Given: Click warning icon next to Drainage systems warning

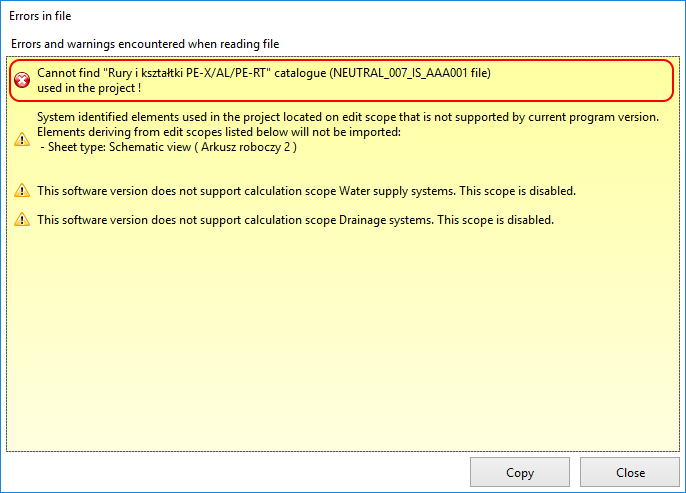Looking at the screenshot, I should click(22, 220).
